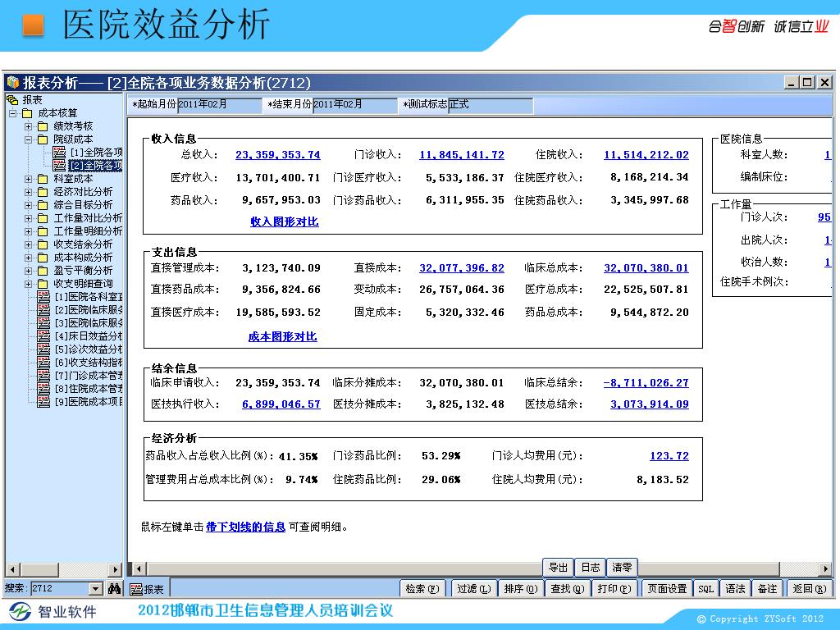Click folder icon of 绩效考核
Viewport: 840px width, 630px height.
point(43,126)
